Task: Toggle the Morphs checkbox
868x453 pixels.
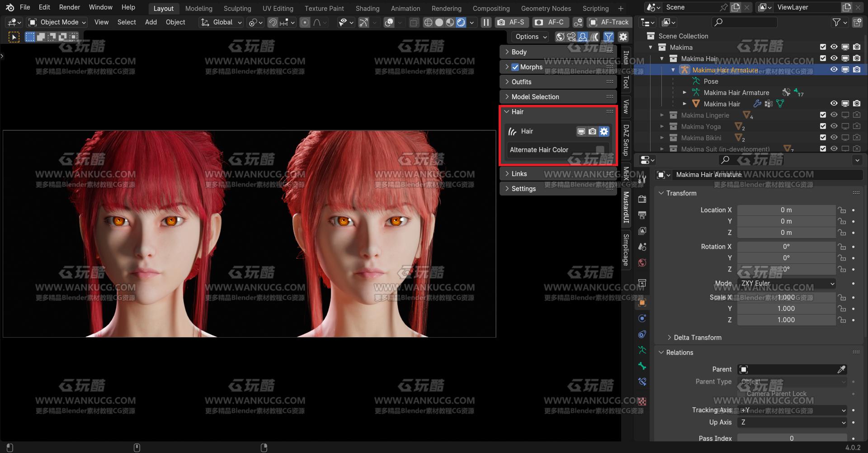Action: pos(515,67)
